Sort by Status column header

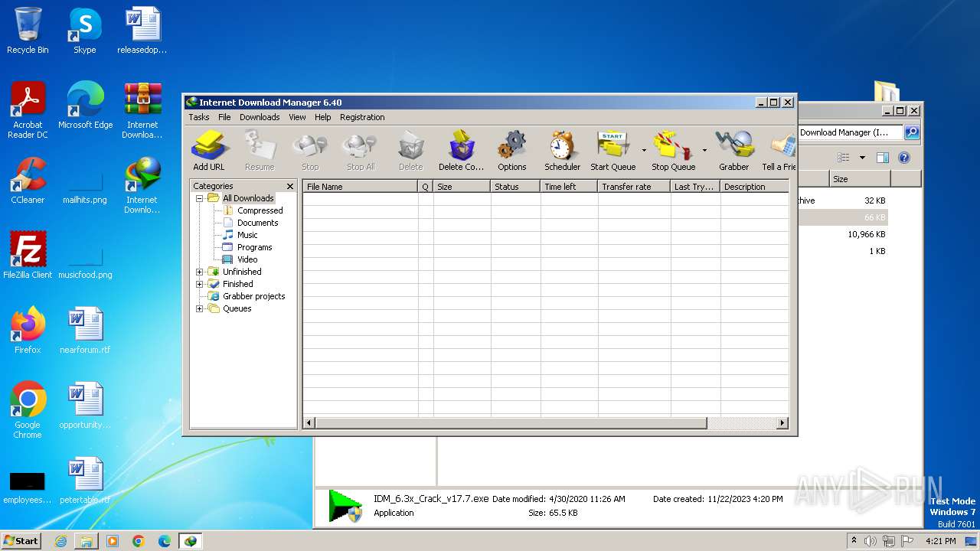tap(515, 186)
